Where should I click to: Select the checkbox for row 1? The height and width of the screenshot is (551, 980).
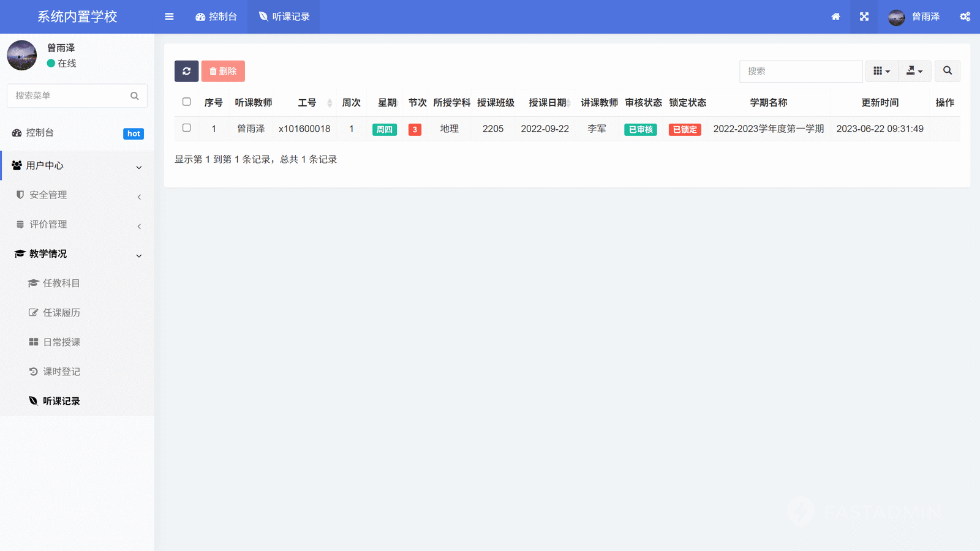[x=187, y=128]
